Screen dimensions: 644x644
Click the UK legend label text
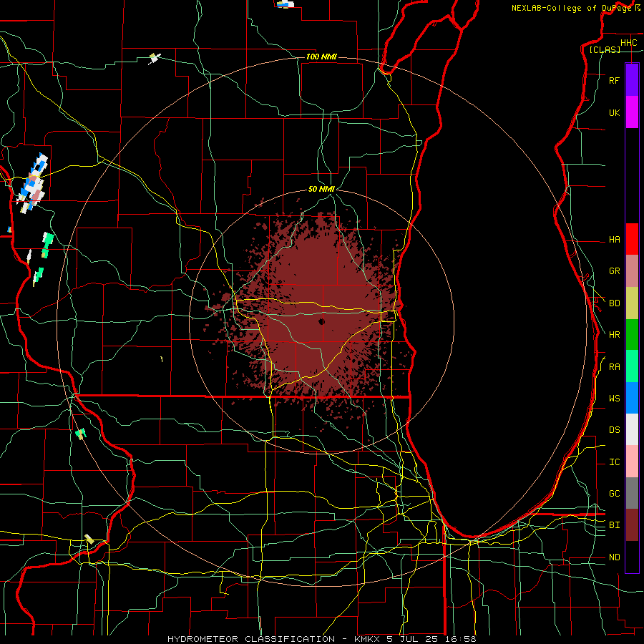click(x=614, y=112)
